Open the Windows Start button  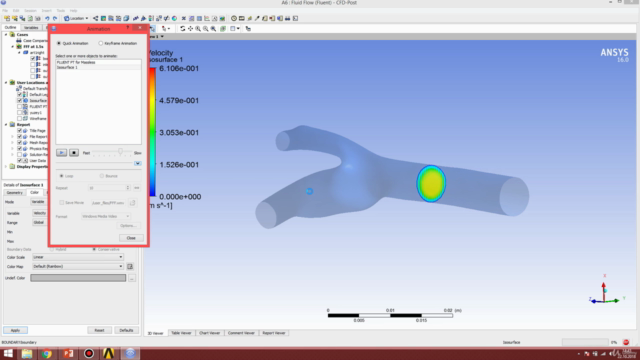8,353
